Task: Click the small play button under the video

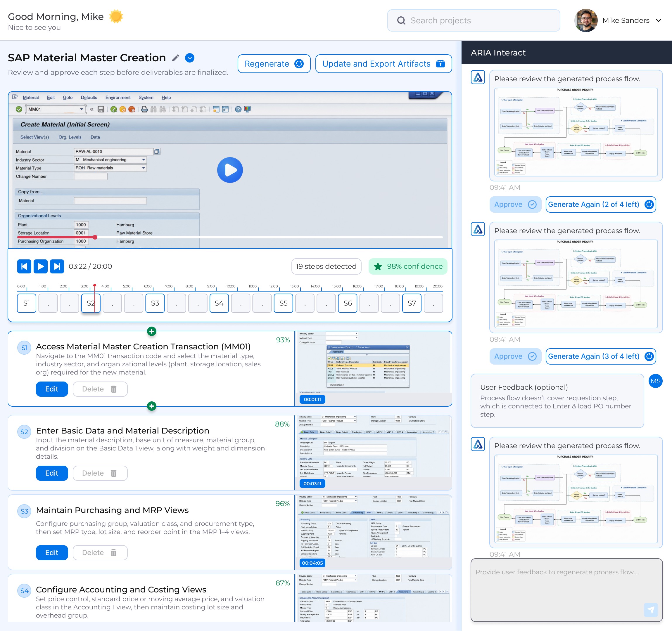Action: [41, 266]
